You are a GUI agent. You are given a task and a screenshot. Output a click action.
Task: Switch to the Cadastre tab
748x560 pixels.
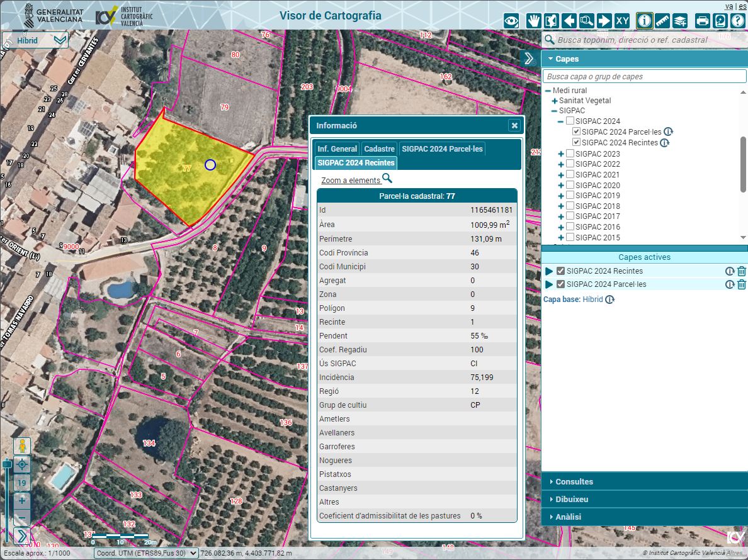pos(379,149)
